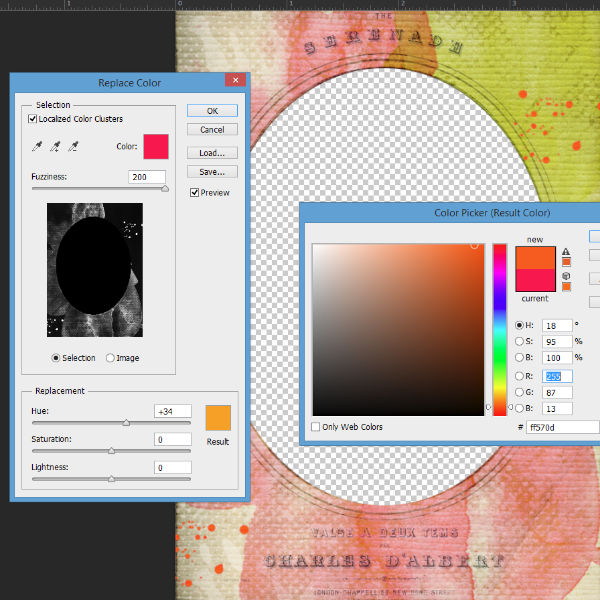
Task: Click the black-and-white selection preview thumbnail
Action: (95, 270)
